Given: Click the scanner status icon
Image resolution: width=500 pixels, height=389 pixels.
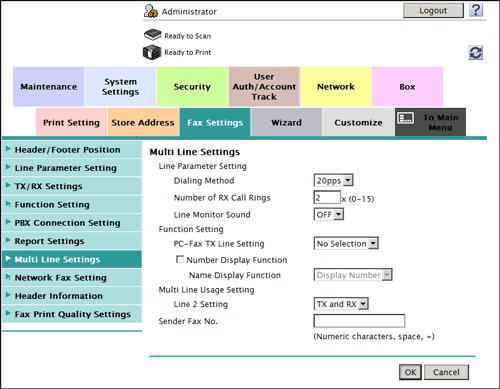Looking at the screenshot, I should tap(152, 35).
